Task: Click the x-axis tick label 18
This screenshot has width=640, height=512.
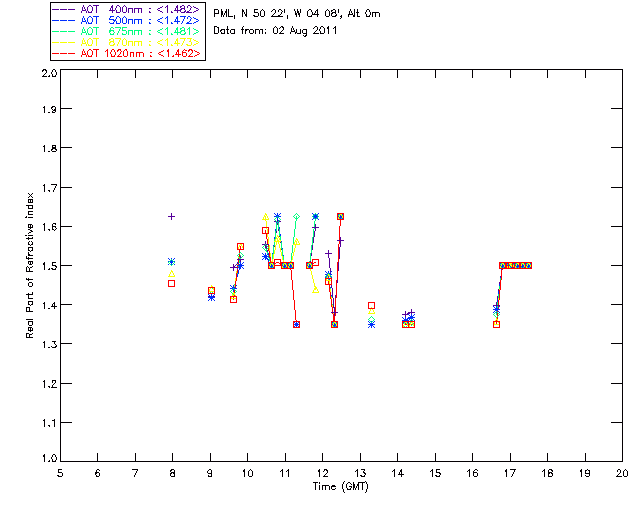Action: pos(547,473)
